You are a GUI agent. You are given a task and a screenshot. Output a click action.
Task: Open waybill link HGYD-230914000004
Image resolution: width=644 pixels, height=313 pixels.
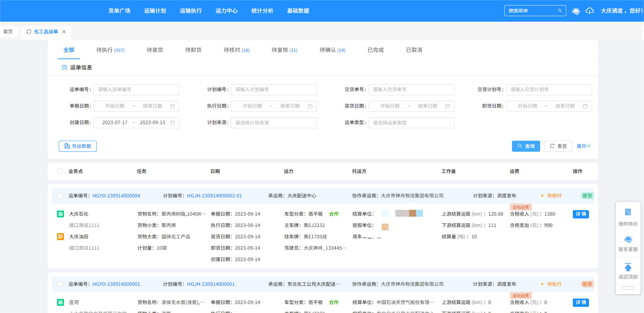click(x=116, y=196)
